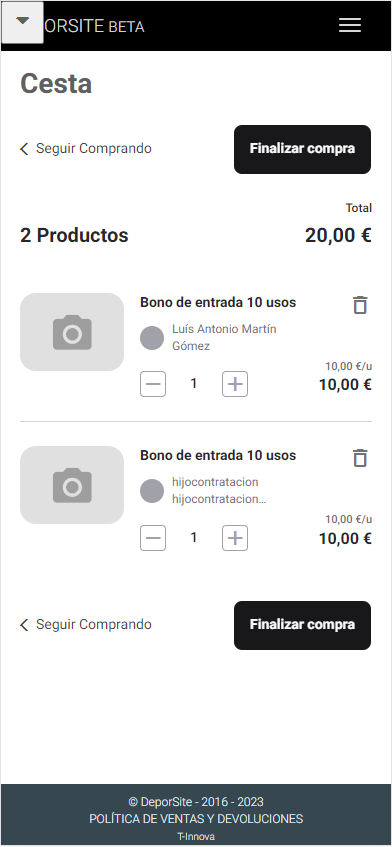Delete Luís Antonio Martín Gómez's bono item
The width and height of the screenshot is (392, 847).
(360, 305)
